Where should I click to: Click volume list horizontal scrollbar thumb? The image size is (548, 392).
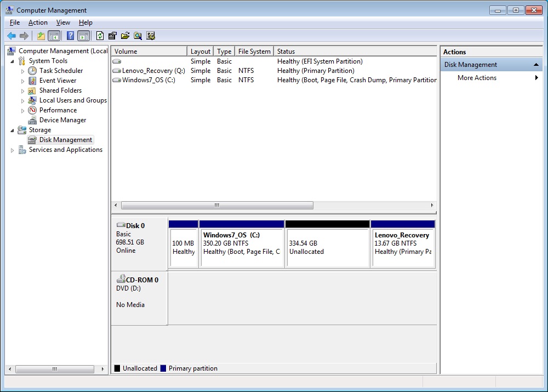coord(217,205)
